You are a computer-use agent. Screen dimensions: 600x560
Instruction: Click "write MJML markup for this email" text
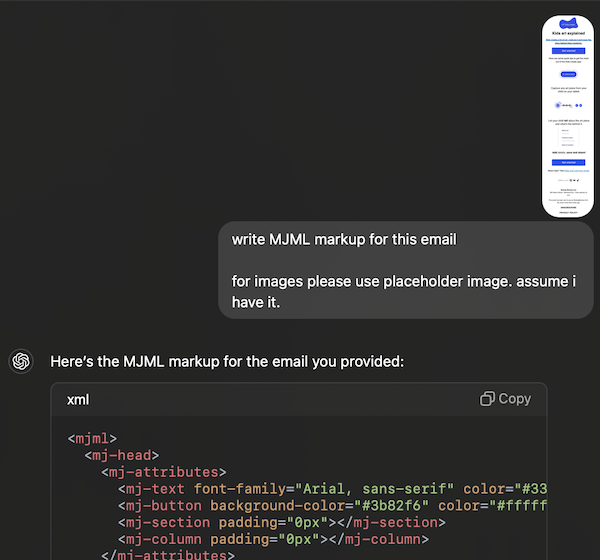(x=344, y=240)
